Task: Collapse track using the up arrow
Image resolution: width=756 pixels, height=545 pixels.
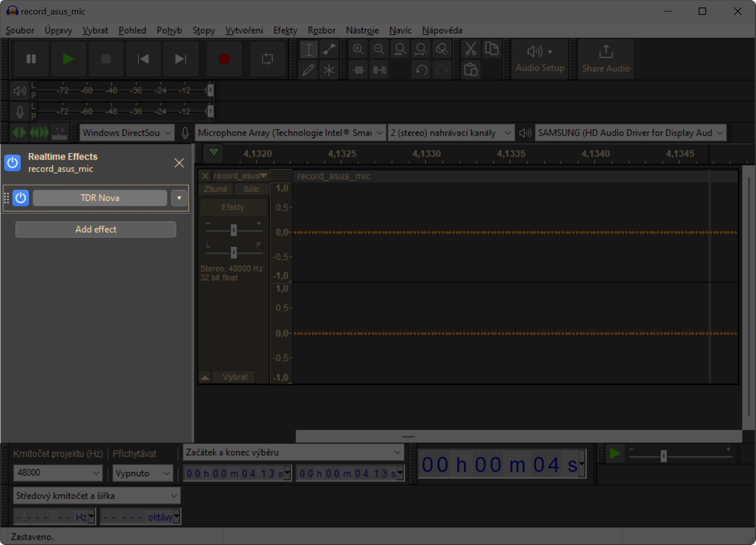Action: tap(205, 377)
